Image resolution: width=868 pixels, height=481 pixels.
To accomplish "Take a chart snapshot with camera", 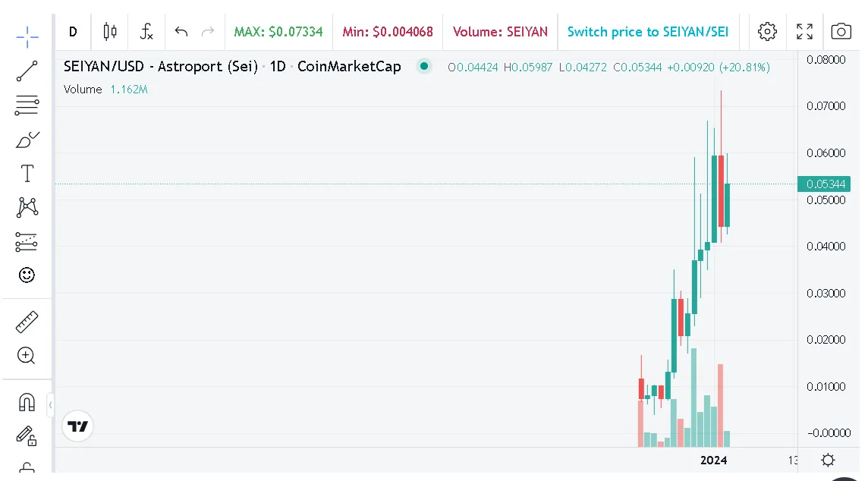I will pyautogui.click(x=841, y=32).
